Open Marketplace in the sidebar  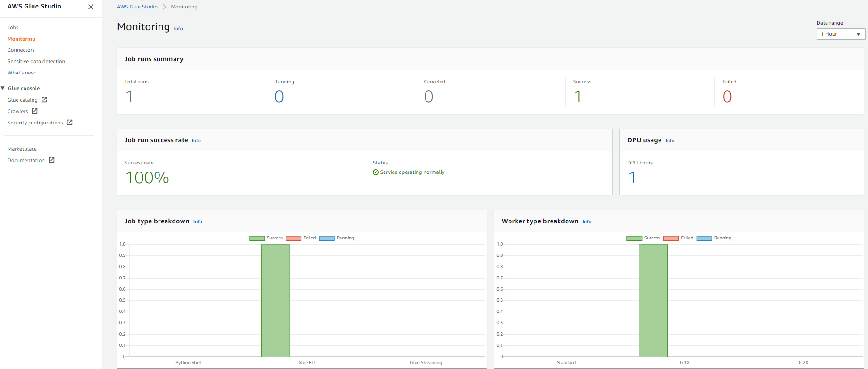click(22, 149)
